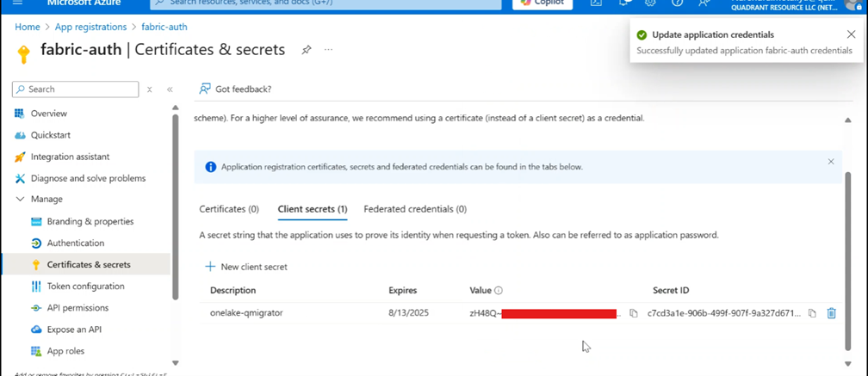
Task: Click the main content scroll up arrow
Action: click(847, 120)
